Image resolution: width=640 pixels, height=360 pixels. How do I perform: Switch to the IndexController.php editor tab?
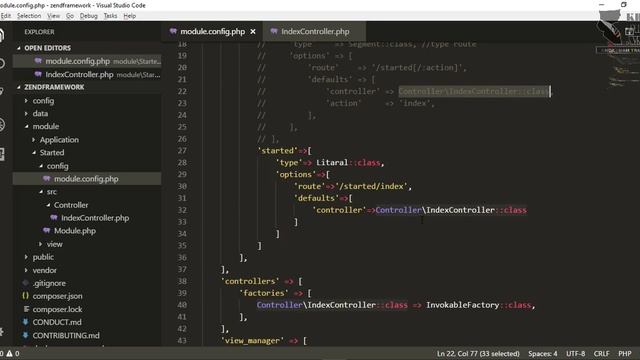(x=315, y=31)
